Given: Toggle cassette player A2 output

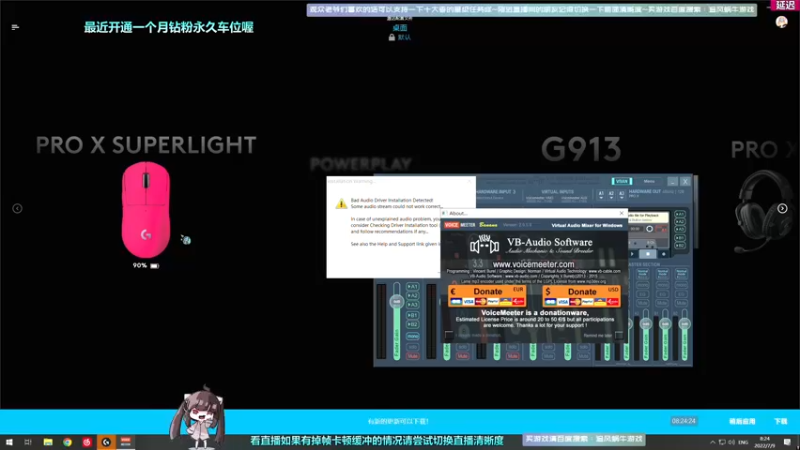Looking at the screenshot, I should [680, 222].
